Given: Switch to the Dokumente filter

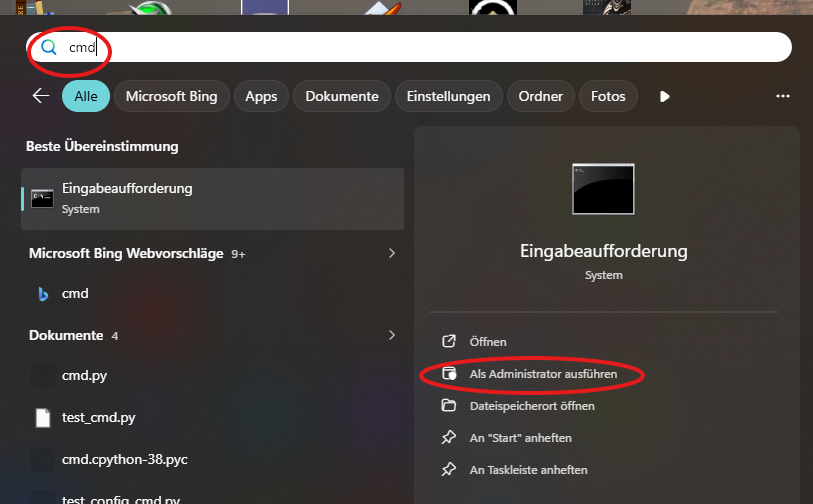Looking at the screenshot, I should pos(342,96).
